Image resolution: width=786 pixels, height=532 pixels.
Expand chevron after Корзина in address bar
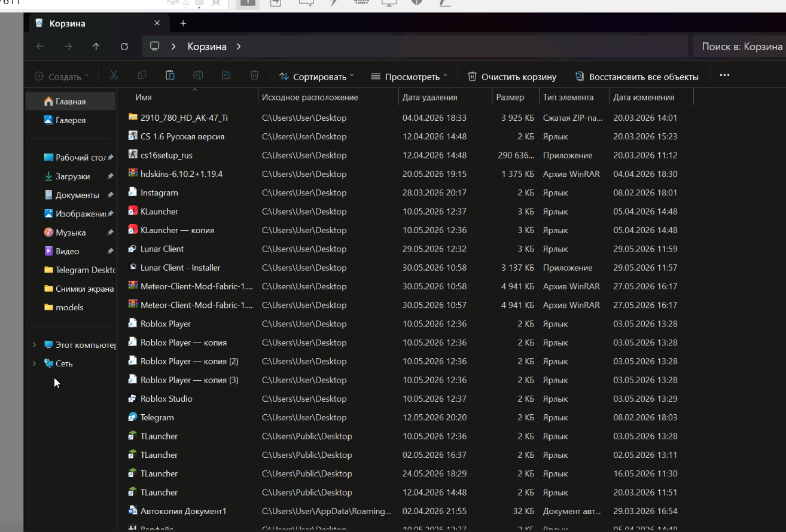pos(238,47)
